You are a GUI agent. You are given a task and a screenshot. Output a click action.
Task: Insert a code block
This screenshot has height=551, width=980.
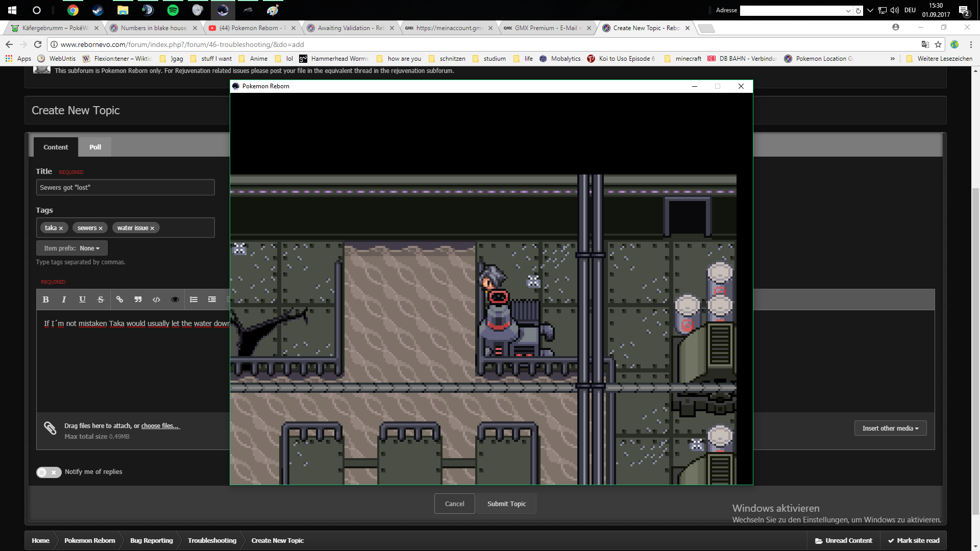tap(156, 299)
